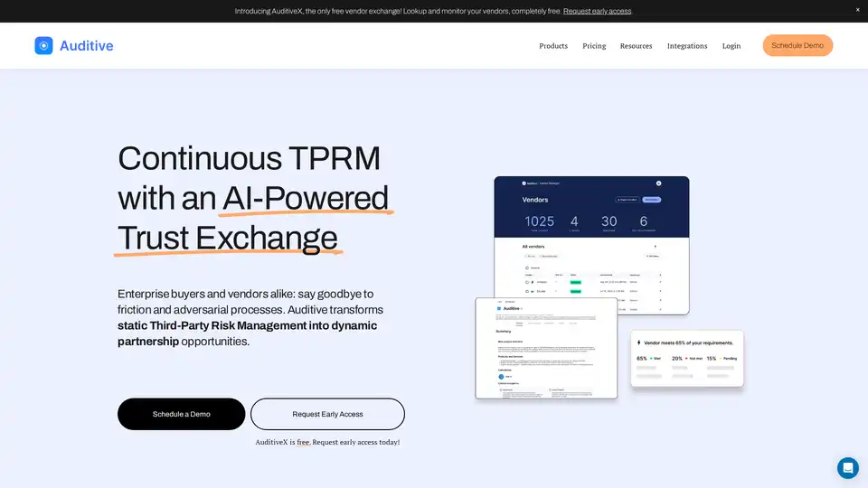Dismiss the AuditiveX announcement banner
This screenshot has height=488, width=868.
click(x=857, y=10)
